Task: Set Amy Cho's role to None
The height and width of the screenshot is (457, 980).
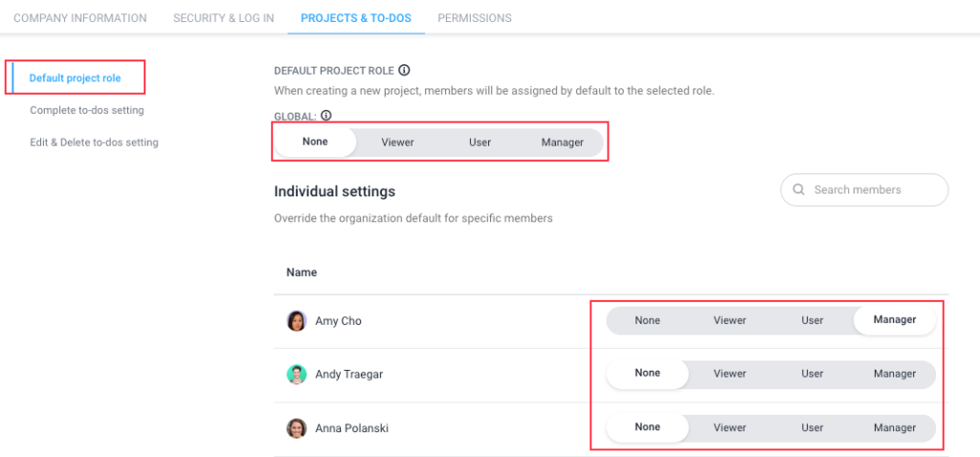Action: (648, 320)
